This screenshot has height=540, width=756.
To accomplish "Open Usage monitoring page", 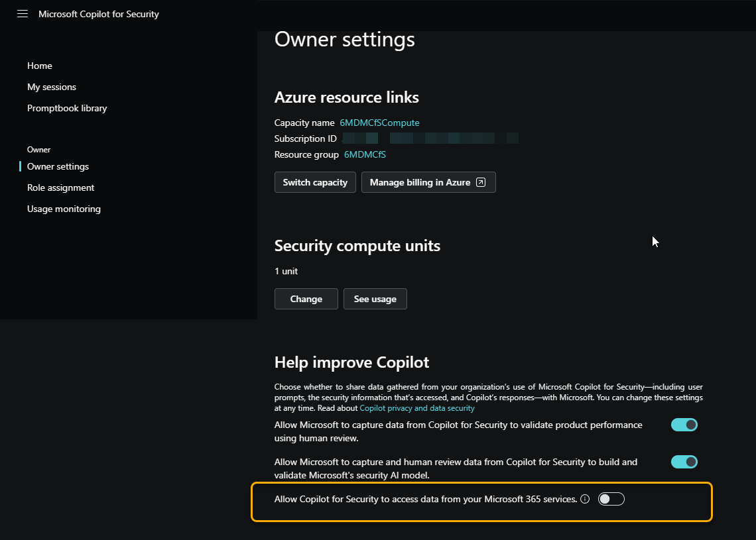I will (x=64, y=209).
